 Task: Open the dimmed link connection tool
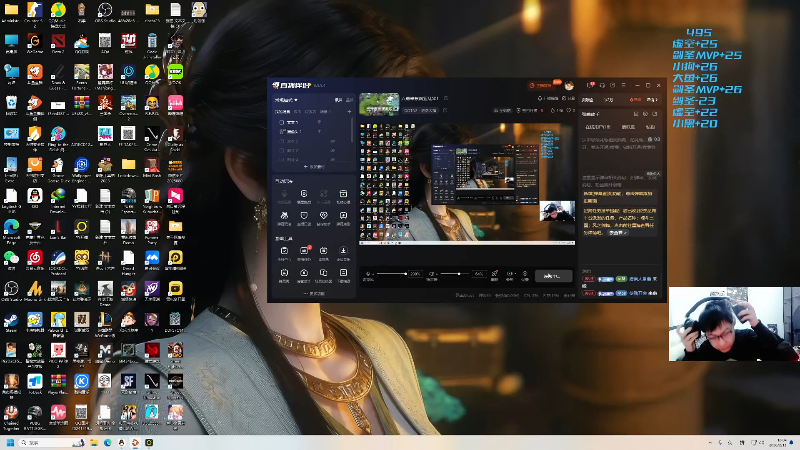click(x=323, y=196)
